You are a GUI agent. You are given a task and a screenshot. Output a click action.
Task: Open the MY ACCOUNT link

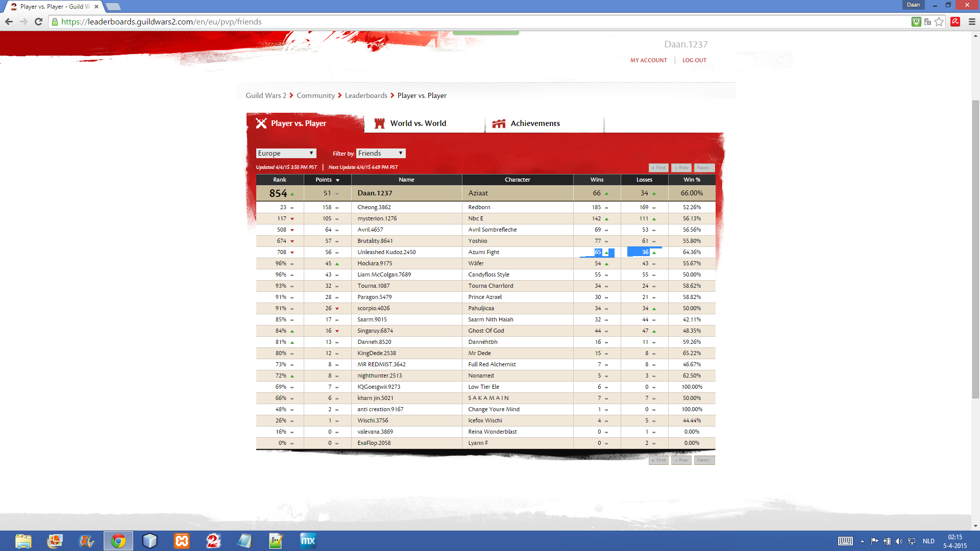tap(648, 60)
